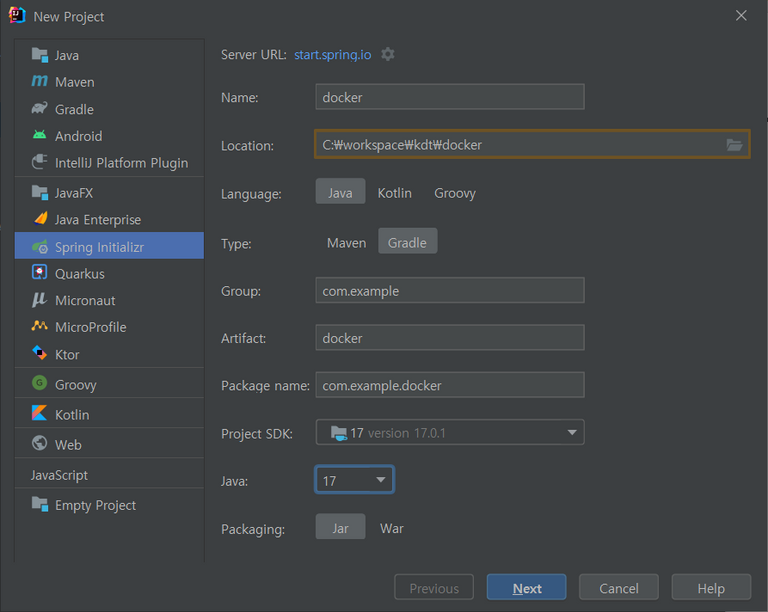Choose Maven as project type
The height and width of the screenshot is (612, 768).
[346, 243]
